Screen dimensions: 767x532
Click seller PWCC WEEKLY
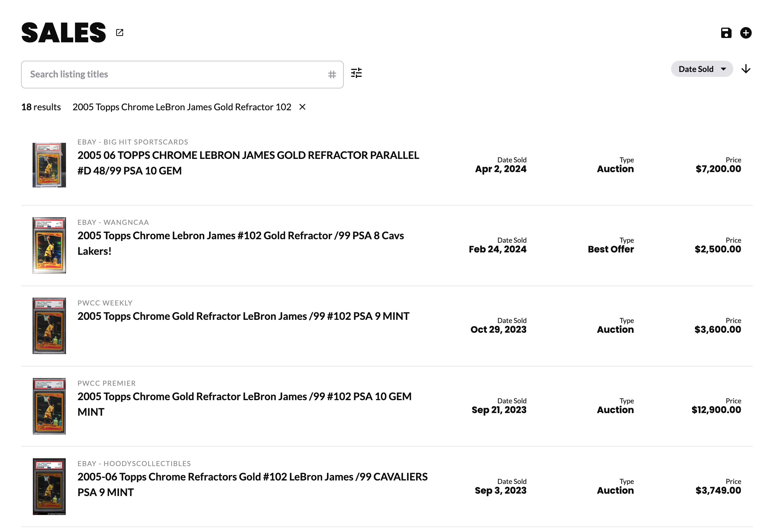[105, 303]
